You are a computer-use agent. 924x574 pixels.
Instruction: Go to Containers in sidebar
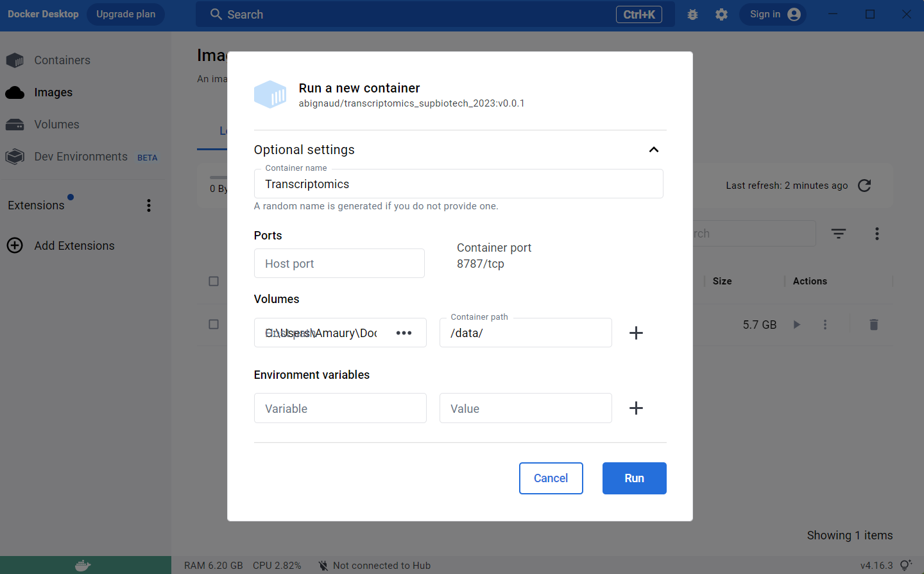click(x=62, y=60)
